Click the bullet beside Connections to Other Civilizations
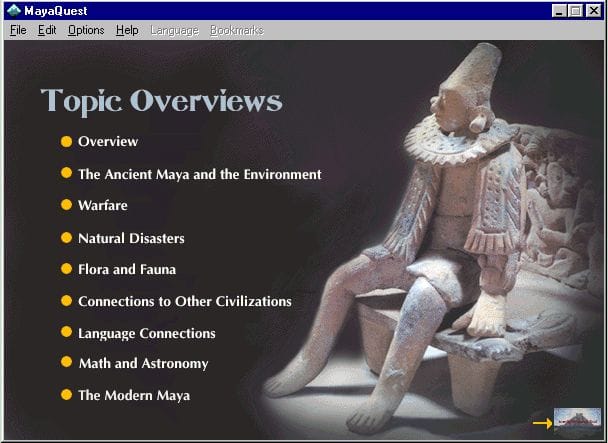Viewport: 608px width, 443px height. [67, 301]
